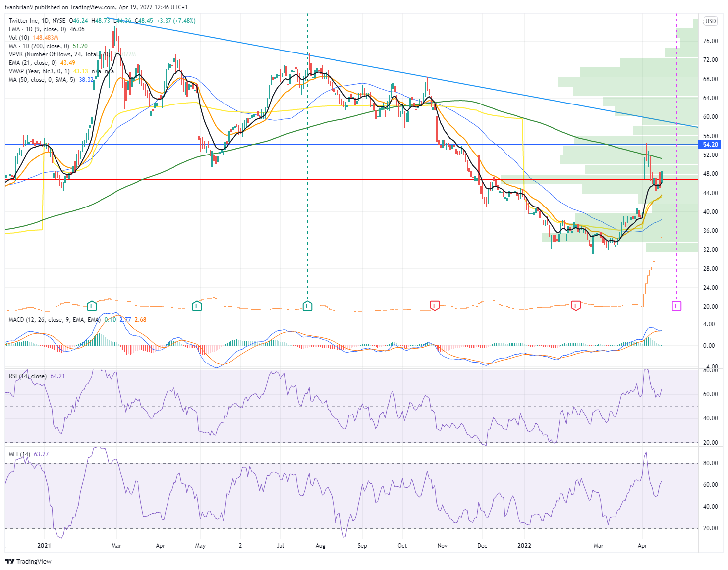Image resolution: width=728 pixels, height=570 pixels.
Task: Click the 68.00 price axis label
Action: 710,79
